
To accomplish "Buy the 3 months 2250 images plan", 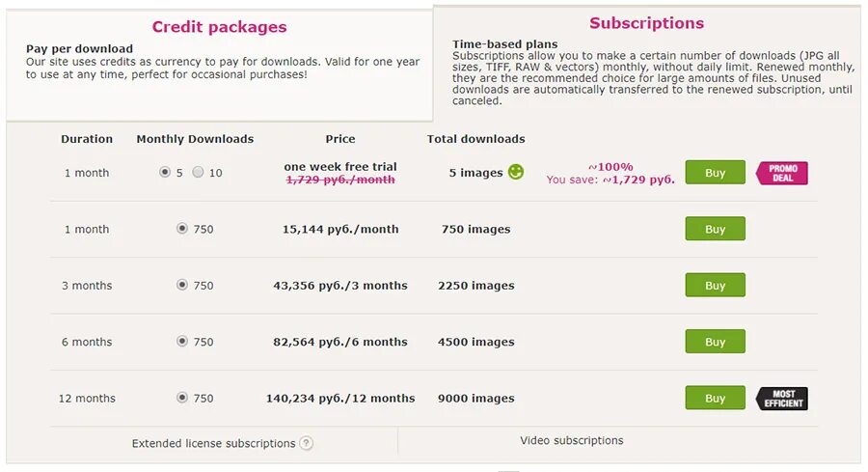I will (x=715, y=286).
